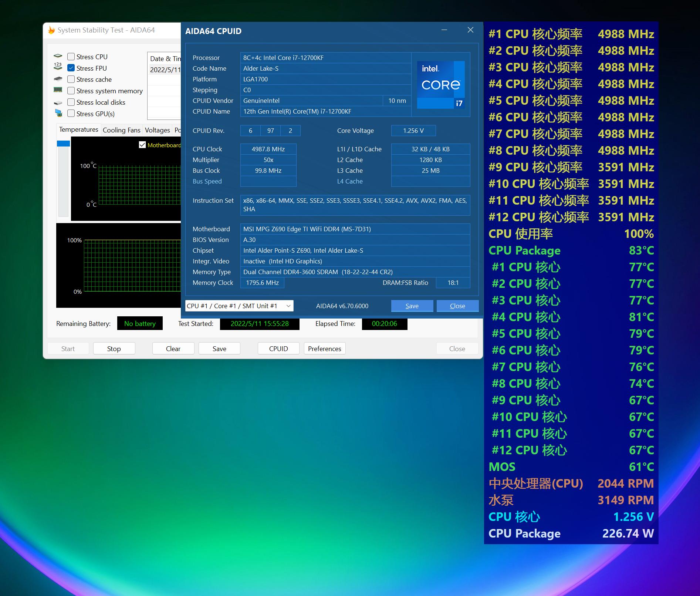The image size is (700, 596).
Task: Click the monitor icon beside Stress GPU(s)
Action: coord(58,113)
